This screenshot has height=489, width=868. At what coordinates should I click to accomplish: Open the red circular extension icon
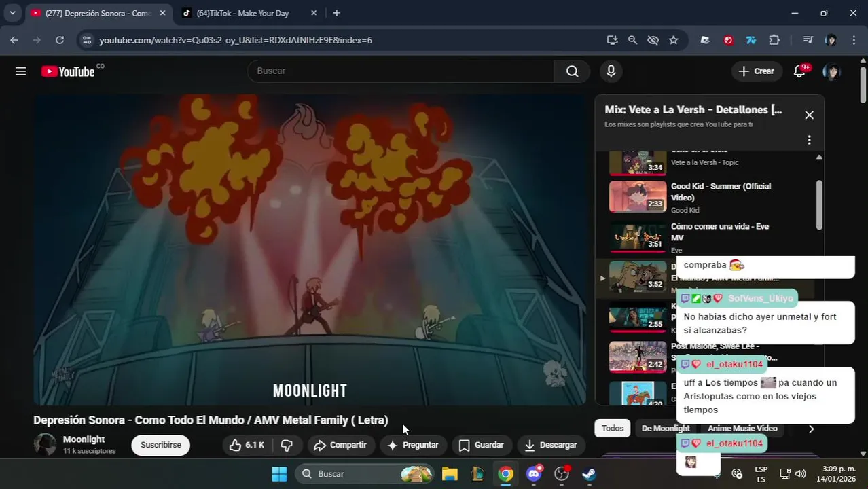click(x=728, y=40)
